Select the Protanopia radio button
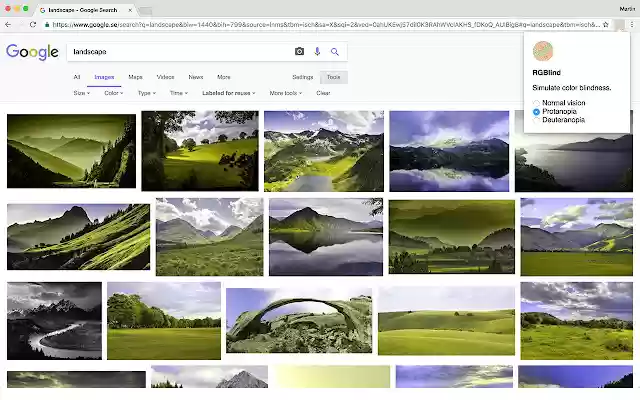 536,111
